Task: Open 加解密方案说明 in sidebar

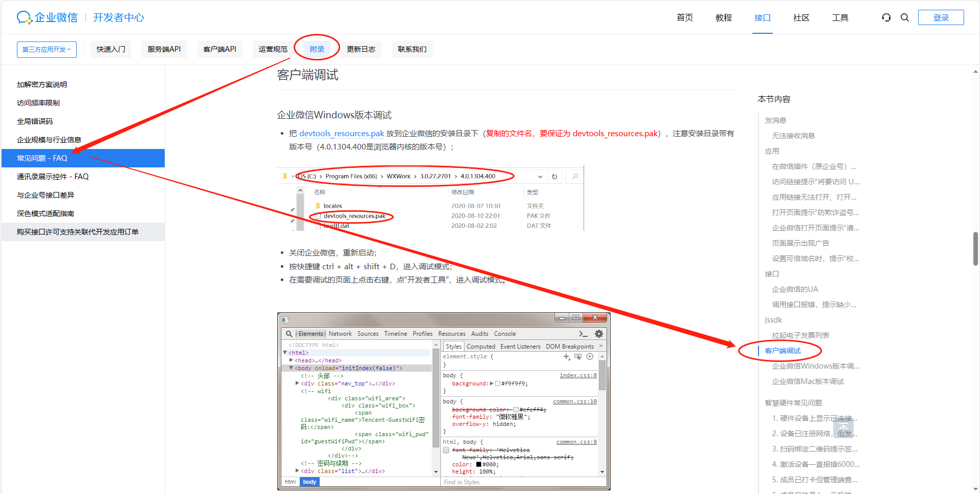Action: tap(83, 84)
